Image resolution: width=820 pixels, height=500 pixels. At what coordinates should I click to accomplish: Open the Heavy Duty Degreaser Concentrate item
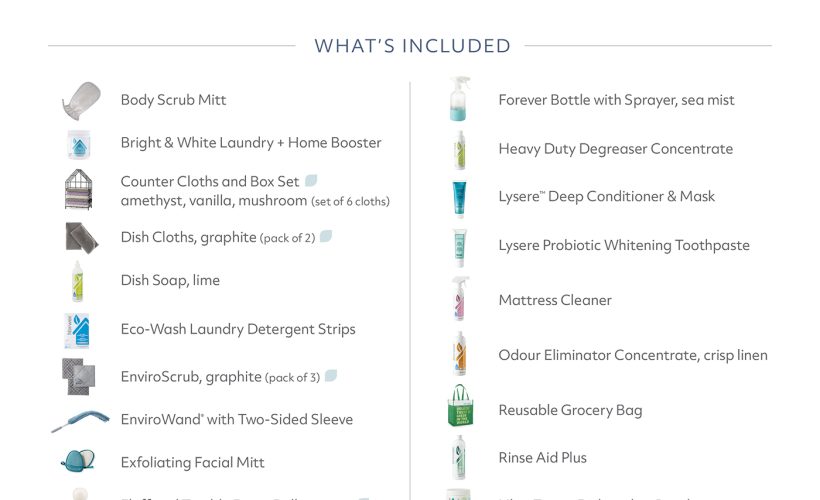point(615,149)
